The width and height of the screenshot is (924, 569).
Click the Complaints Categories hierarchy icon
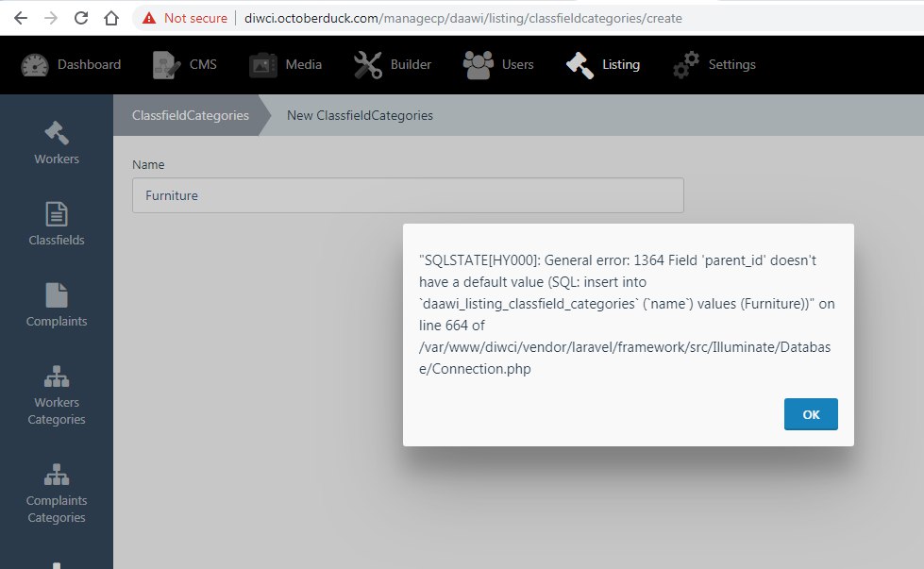tap(57, 474)
